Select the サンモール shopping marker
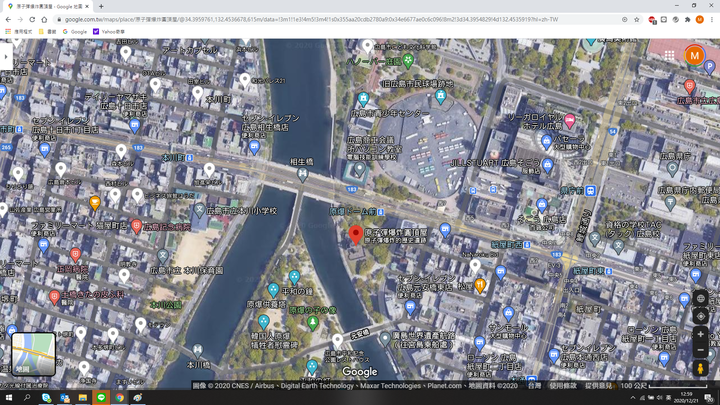This screenshot has height=405, width=720. (508, 314)
